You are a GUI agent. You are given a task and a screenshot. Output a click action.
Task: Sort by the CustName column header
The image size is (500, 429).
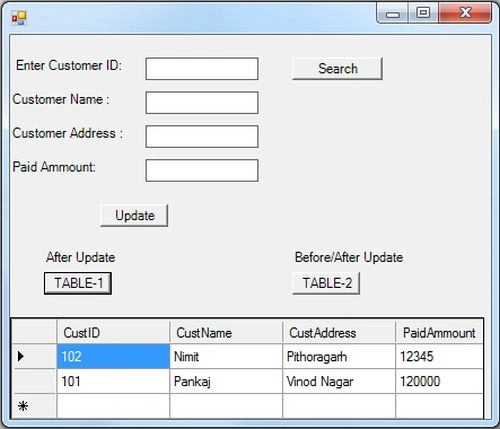click(x=226, y=332)
